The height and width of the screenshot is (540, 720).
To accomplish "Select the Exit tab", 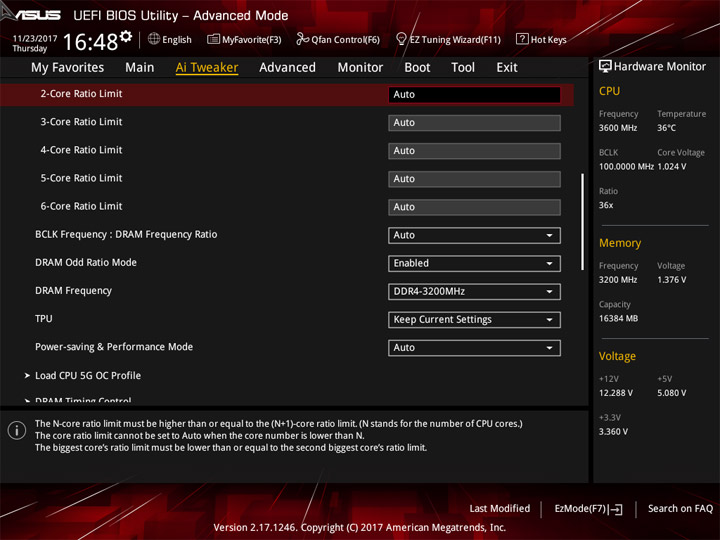I will coord(507,68).
